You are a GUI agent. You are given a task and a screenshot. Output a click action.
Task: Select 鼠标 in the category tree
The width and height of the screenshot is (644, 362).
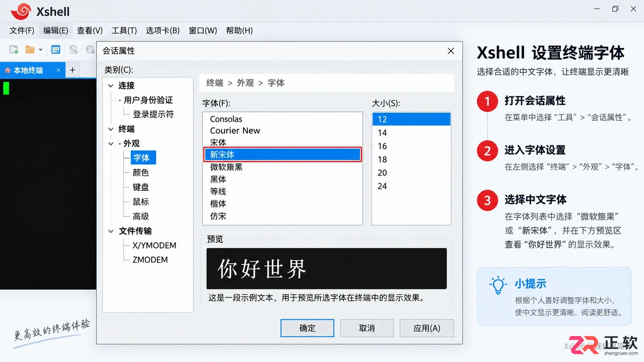point(140,202)
